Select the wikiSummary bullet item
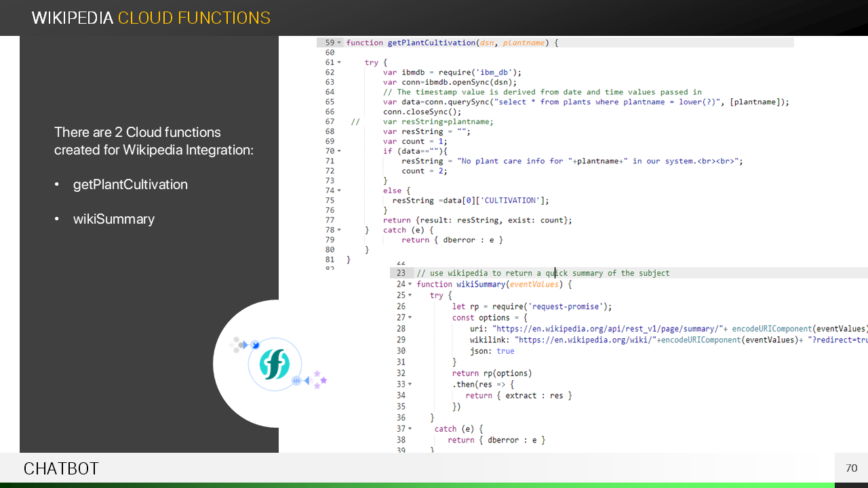The width and height of the screenshot is (868, 488). pos(114,219)
